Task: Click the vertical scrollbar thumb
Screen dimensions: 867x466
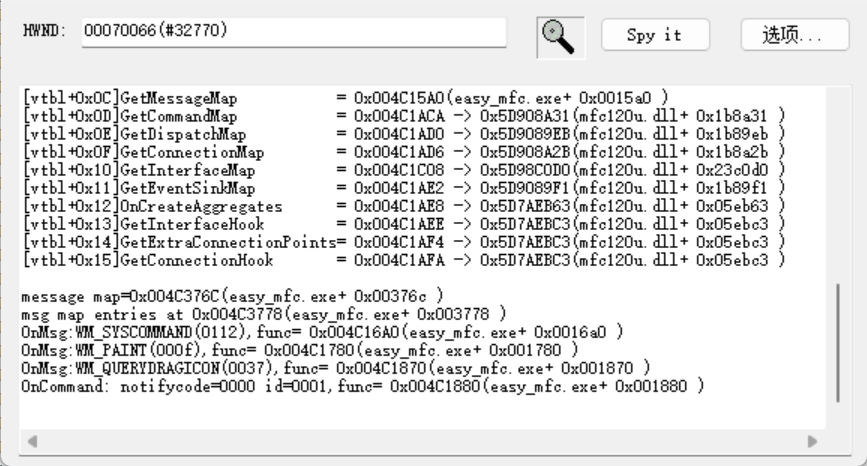Action: (x=838, y=343)
